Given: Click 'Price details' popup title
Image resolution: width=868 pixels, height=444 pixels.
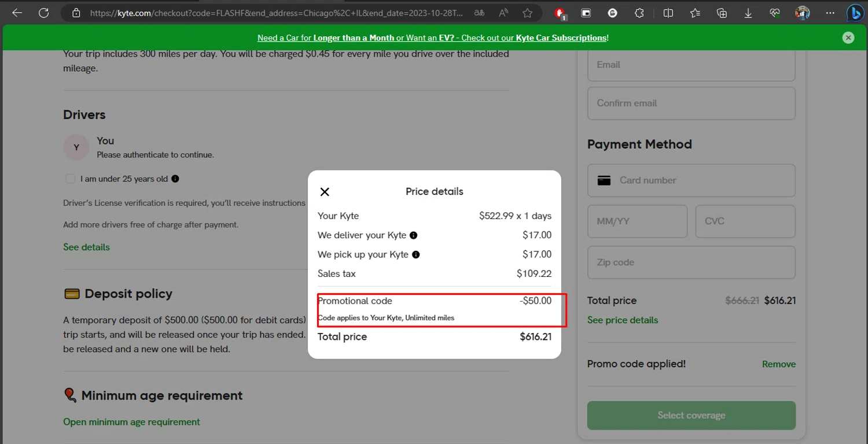Looking at the screenshot, I should [435, 191].
